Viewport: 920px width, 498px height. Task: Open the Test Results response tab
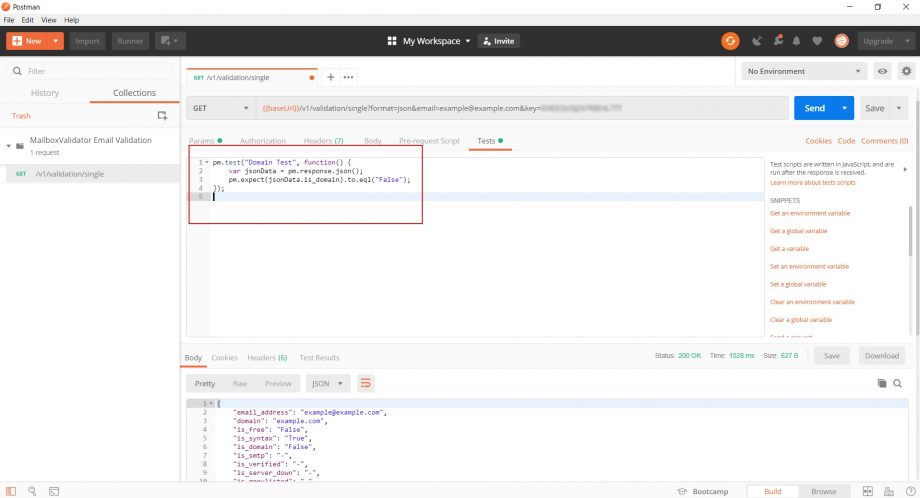(x=319, y=357)
